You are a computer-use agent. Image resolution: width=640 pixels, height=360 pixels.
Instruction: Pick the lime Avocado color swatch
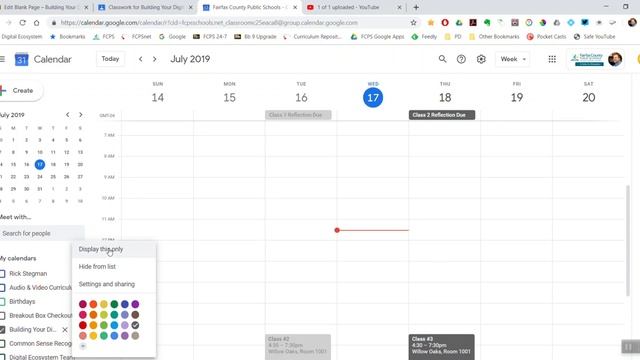coord(104,315)
